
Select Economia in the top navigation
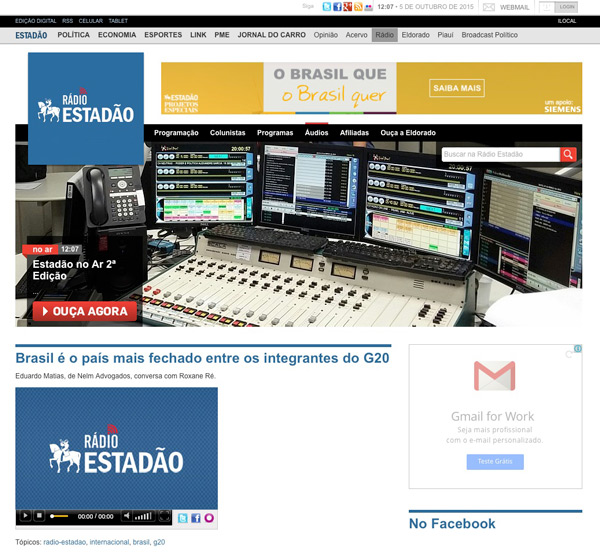click(x=117, y=35)
